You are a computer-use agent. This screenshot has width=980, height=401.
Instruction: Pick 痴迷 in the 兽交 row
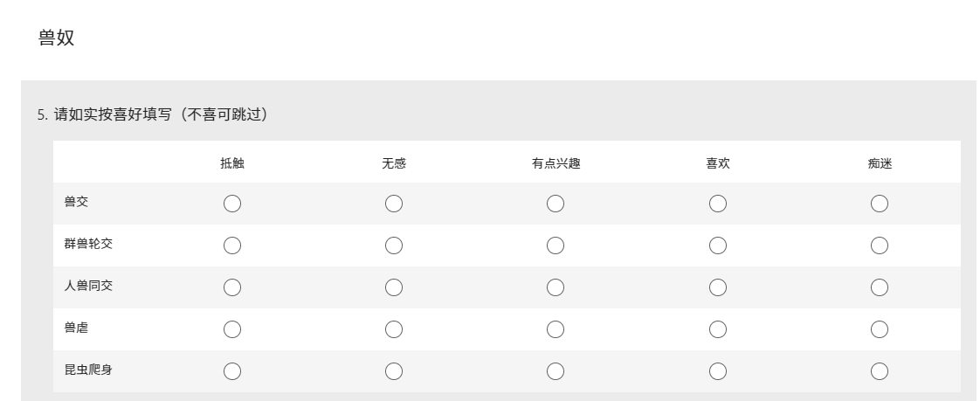(x=880, y=204)
